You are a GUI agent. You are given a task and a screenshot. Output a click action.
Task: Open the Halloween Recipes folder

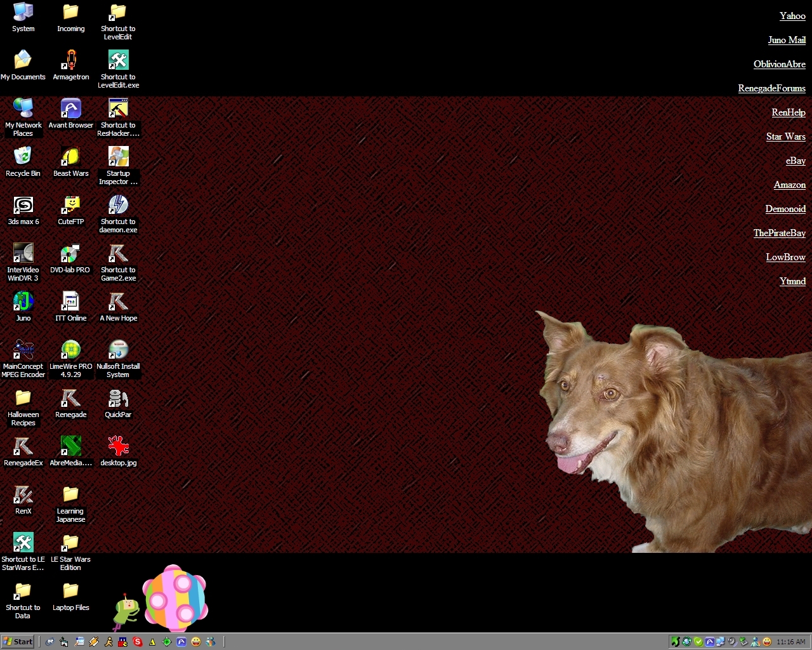pyautogui.click(x=23, y=398)
